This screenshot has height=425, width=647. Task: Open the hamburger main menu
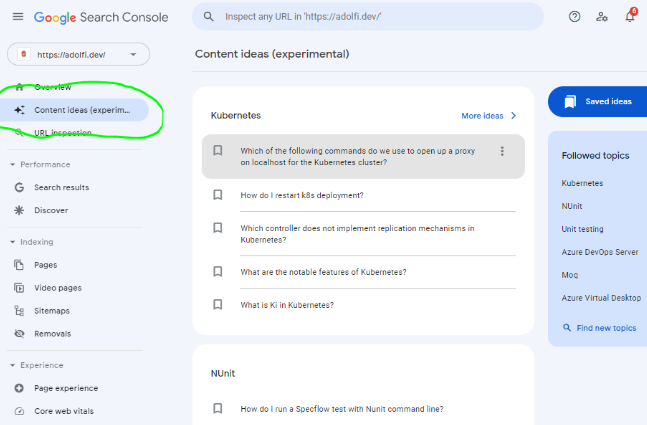click(x=18, y=17)
